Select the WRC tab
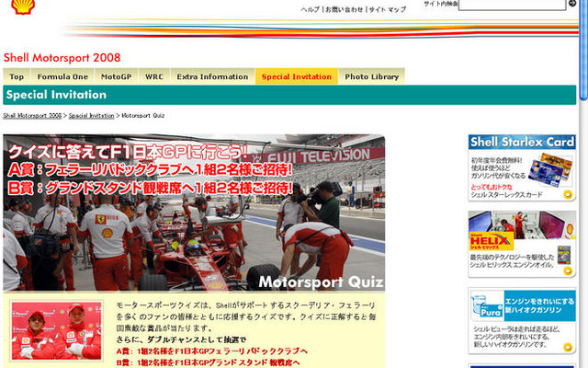 point(154,76)
